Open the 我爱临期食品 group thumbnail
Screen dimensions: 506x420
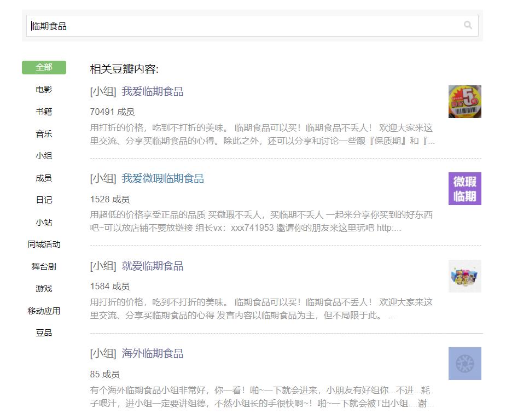[464, 102]
